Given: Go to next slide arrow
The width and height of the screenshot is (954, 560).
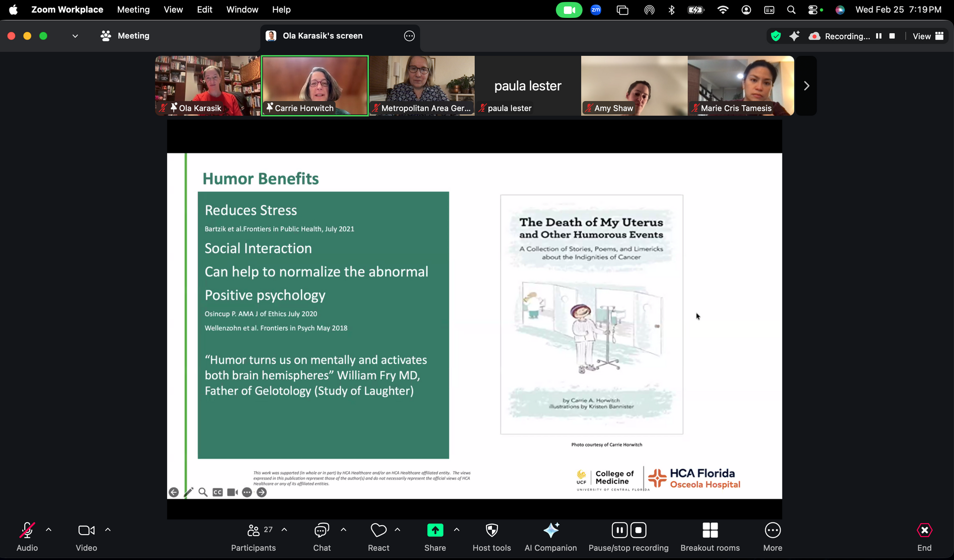Looking at the screenshot, I should click(262, 492).
